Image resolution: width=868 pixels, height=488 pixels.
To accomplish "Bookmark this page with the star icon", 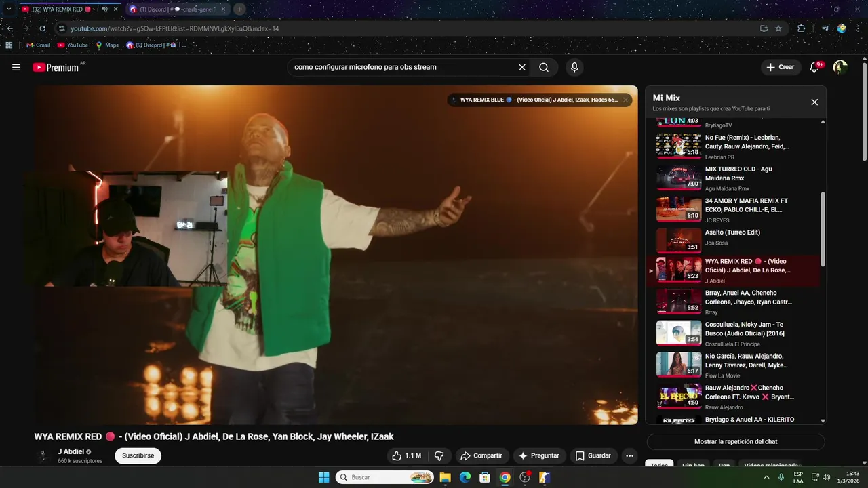I will [778, 28].
